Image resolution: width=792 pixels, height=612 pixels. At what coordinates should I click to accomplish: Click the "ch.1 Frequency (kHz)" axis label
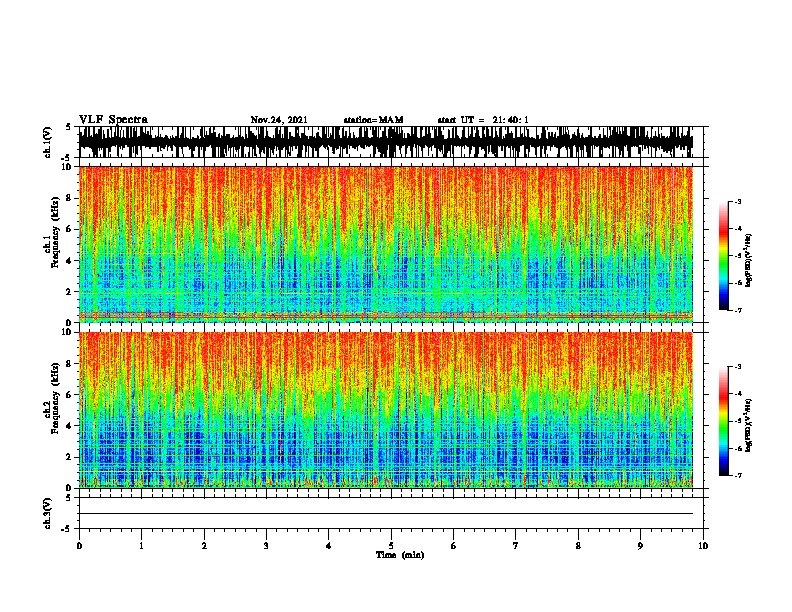click(x=52, y=233)
